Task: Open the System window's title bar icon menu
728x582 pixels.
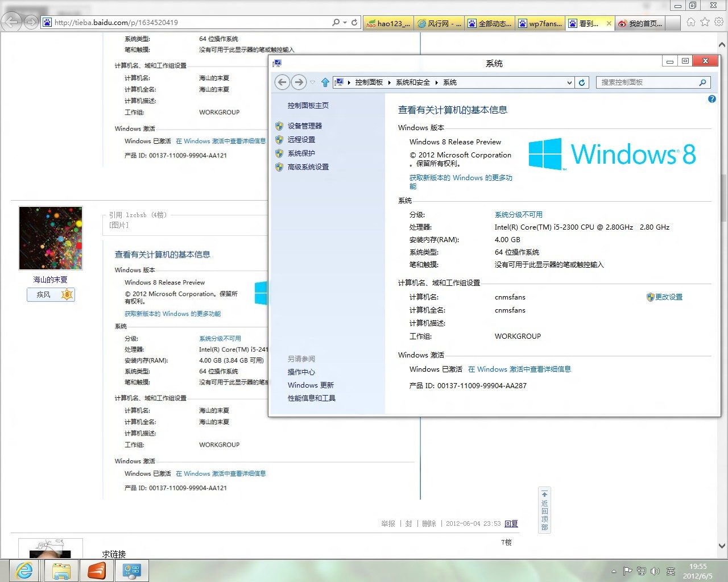Action: [x=278, y=63]
